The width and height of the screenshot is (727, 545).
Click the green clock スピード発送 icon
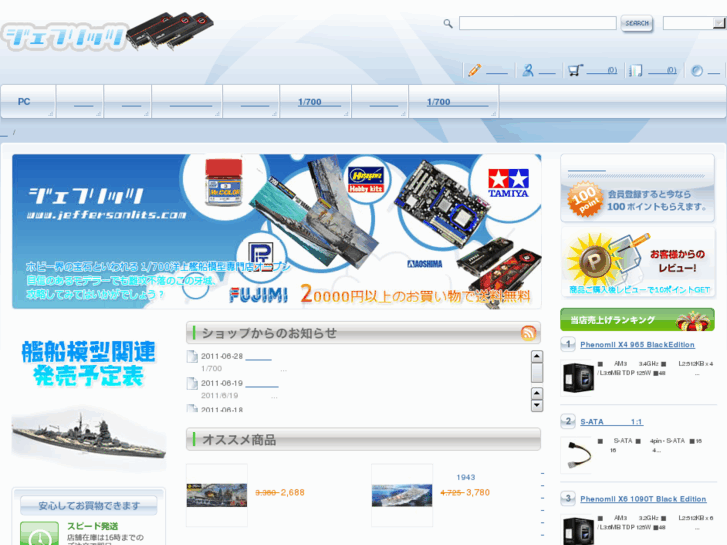point(39,533)
